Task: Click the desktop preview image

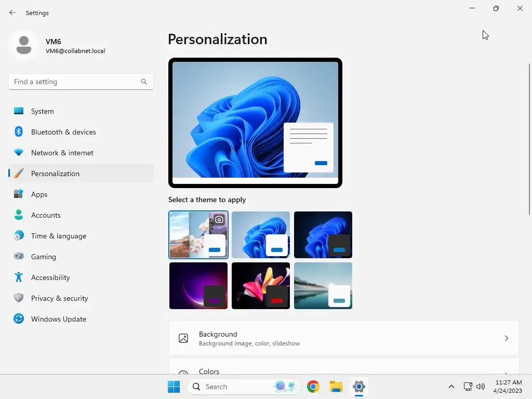Action: point(255,123)
